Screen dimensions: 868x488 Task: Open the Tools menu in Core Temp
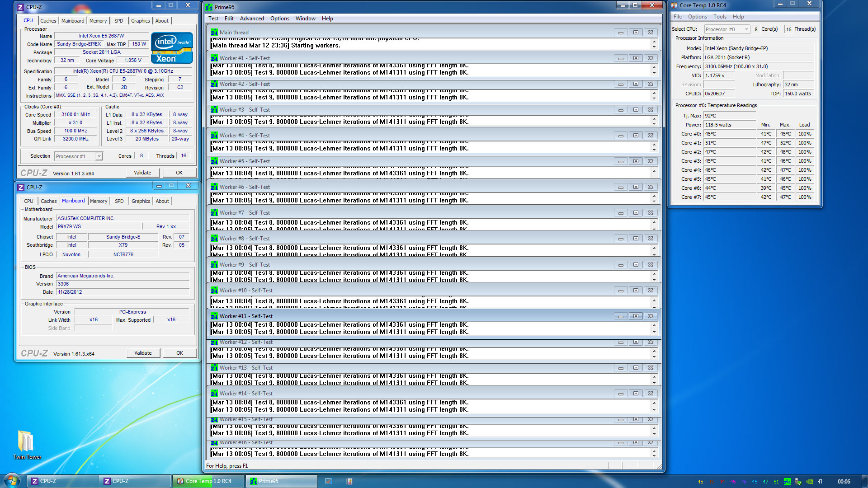pyautogui.click(x=720, y=17)
